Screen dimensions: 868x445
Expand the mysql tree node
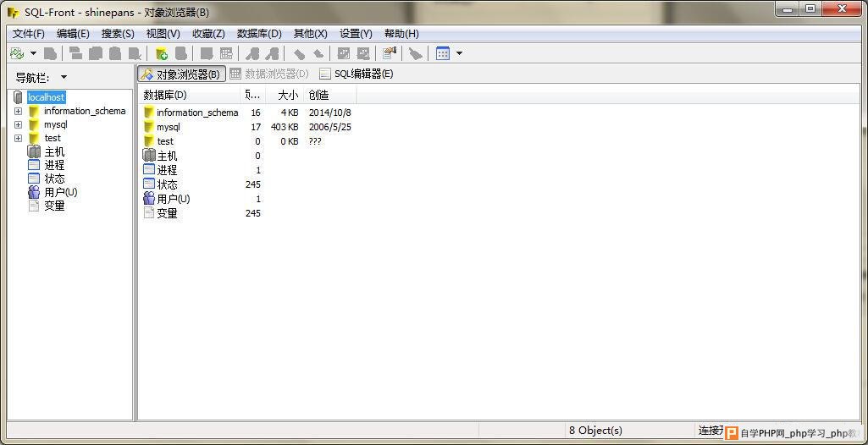coord(19,125)
